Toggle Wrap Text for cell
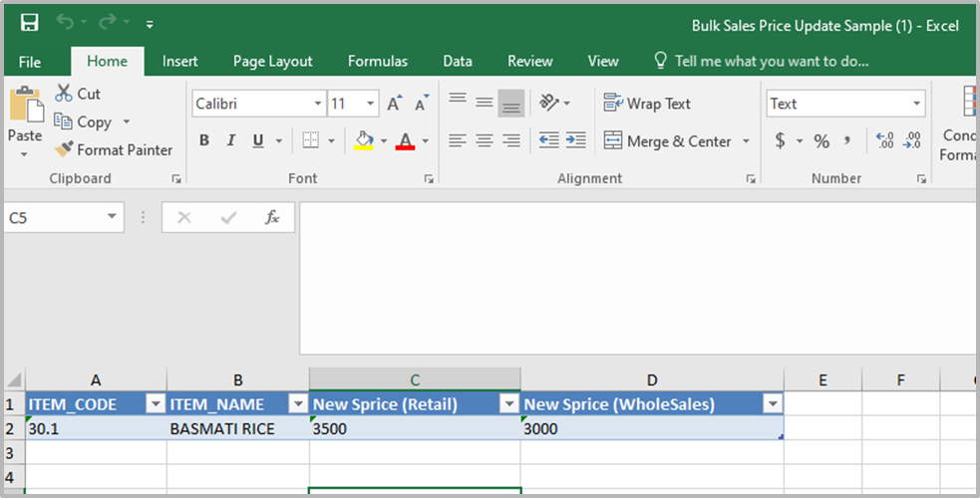This screenshot has height=498, width=980. point(647,104)
